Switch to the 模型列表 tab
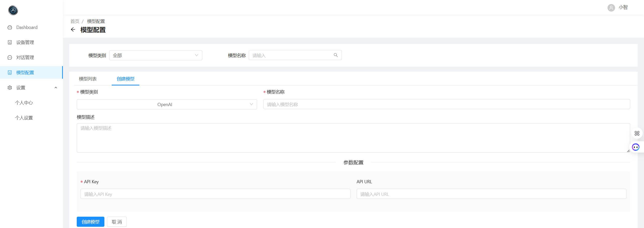The width and height of the screenshot is (644, 228). point(88,79)
